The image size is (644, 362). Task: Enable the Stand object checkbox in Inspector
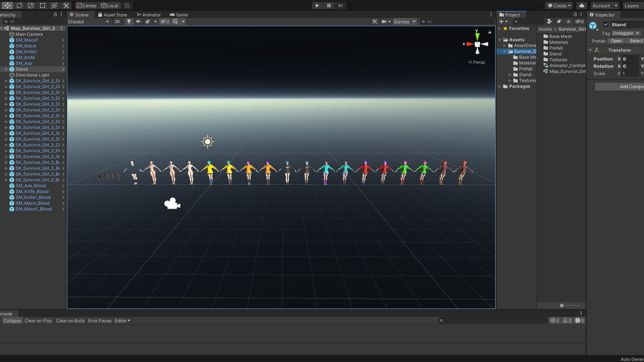pos(606,24)
